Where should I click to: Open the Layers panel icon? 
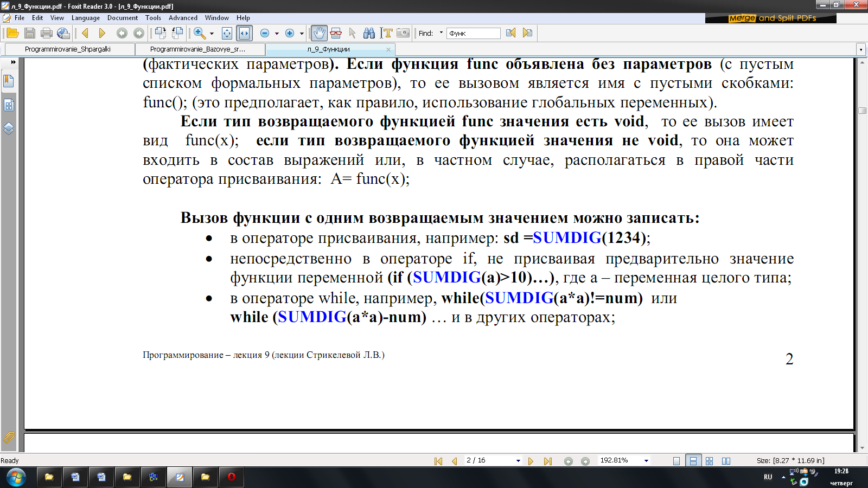[9, 129]
